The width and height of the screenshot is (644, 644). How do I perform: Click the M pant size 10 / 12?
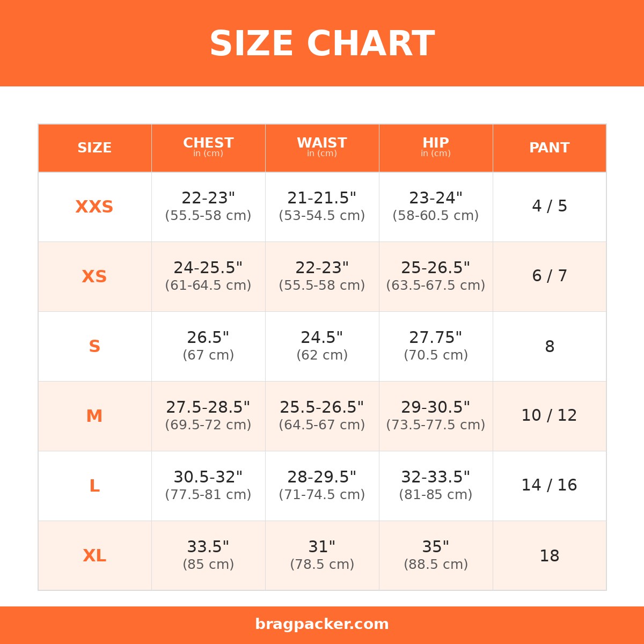550,416
